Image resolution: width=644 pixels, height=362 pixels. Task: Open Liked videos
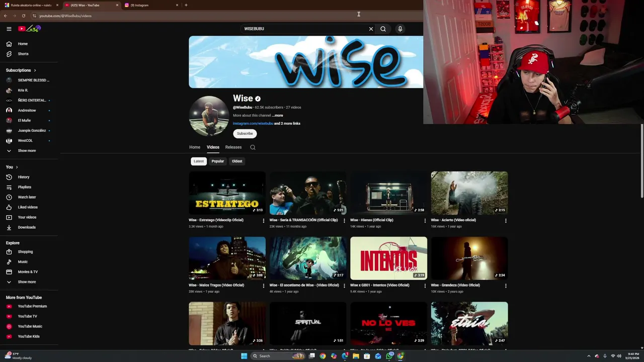coord(29,207)
